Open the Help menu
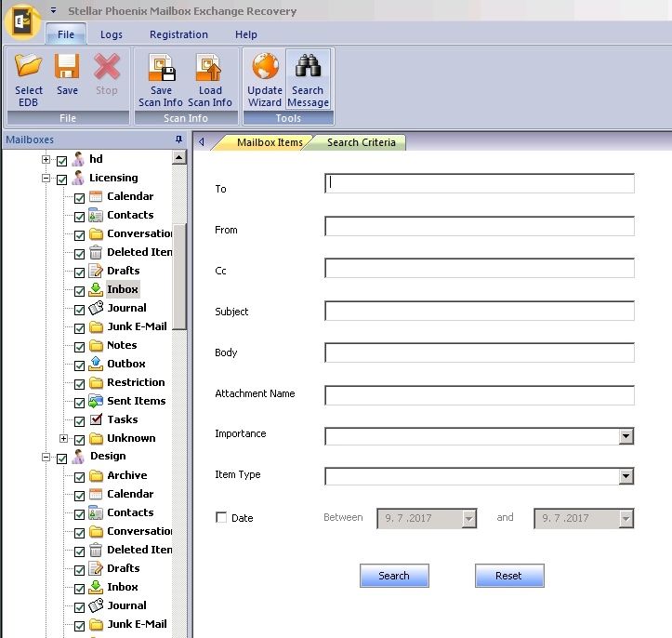This screenshot has height=638, width=672. coord(246,34)
